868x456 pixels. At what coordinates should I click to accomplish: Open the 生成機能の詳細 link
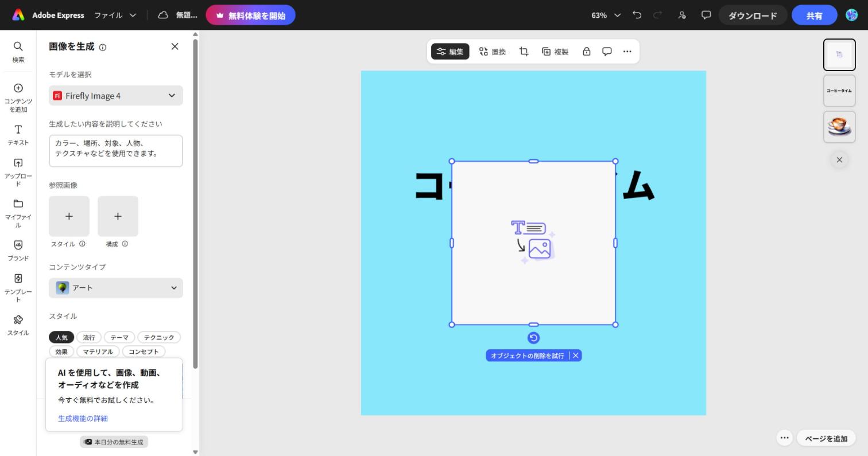coord(83,418)
